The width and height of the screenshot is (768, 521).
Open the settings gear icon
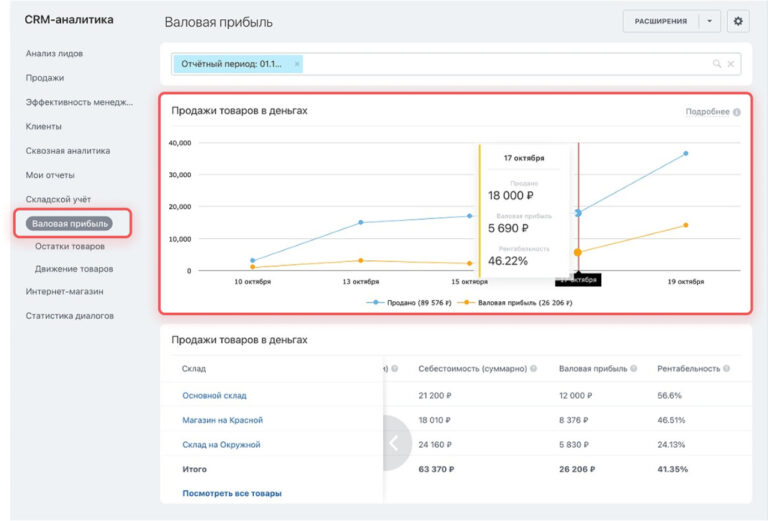738,21
